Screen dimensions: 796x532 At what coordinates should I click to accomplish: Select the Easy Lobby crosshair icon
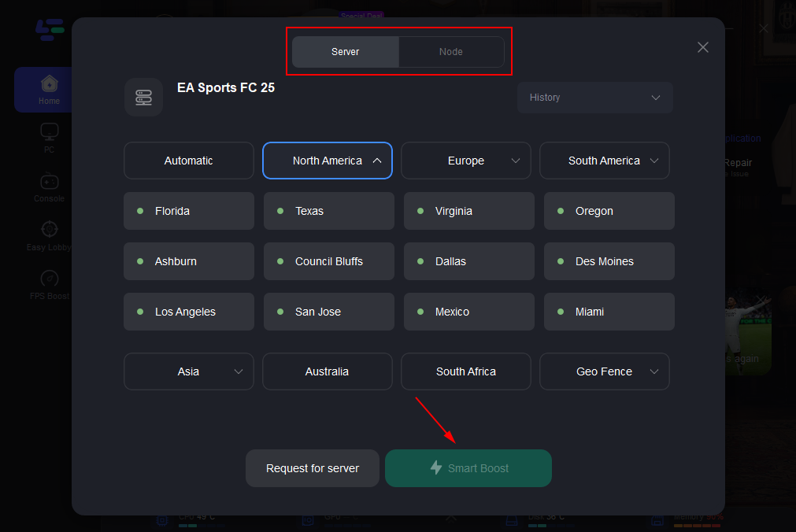pos(49,230)
